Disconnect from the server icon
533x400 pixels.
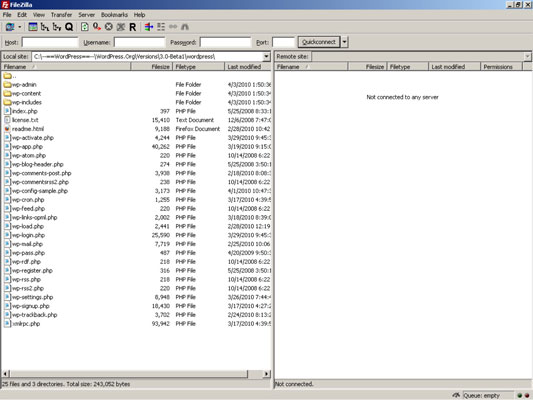pyautogui.click(x=121, y=27)
